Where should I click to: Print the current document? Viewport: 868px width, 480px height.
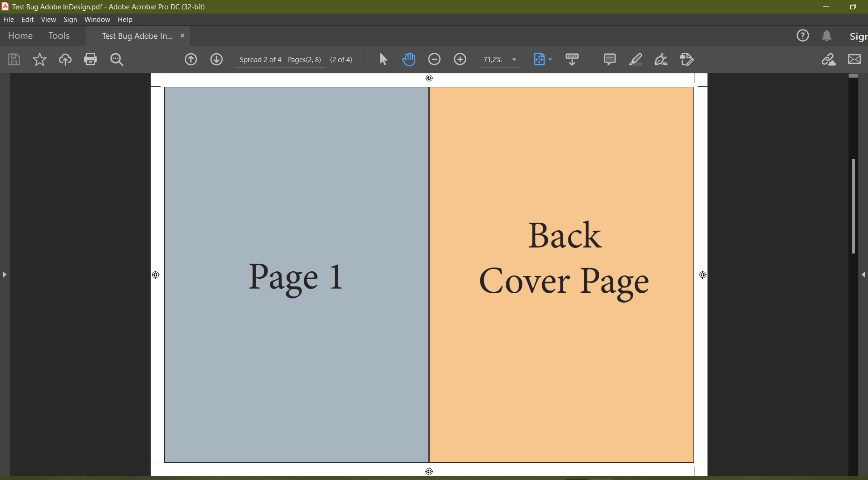[91, 60]
